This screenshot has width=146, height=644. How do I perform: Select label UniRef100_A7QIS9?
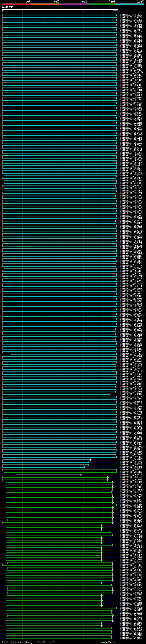[x=131, y=58]
